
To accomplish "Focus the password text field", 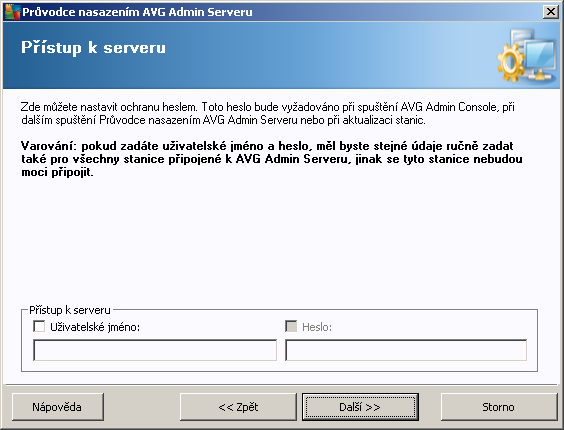I will pyautogui.click(x=406, y=350).
